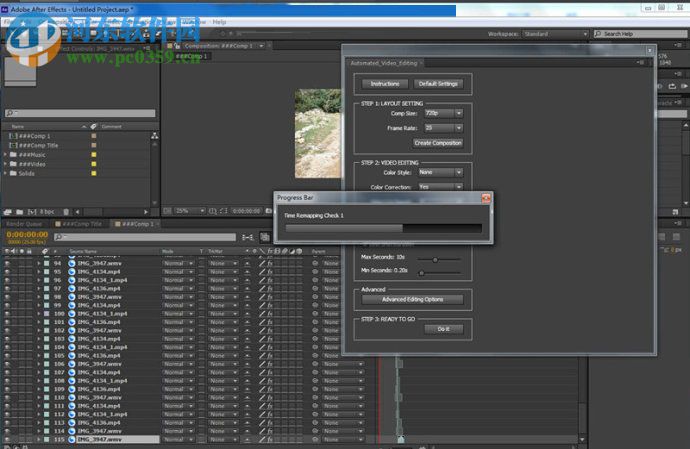The width and height of the screenshot is (690, 449).
Task: Open Mode dropdown for layer 97
Action: pyautogui.click(x=178, y=288)
